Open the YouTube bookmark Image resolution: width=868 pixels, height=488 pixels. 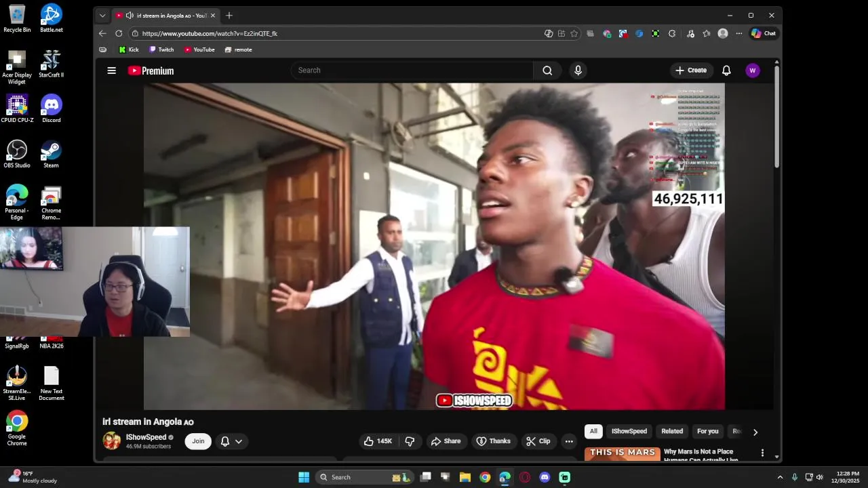[x=199, y=49]
